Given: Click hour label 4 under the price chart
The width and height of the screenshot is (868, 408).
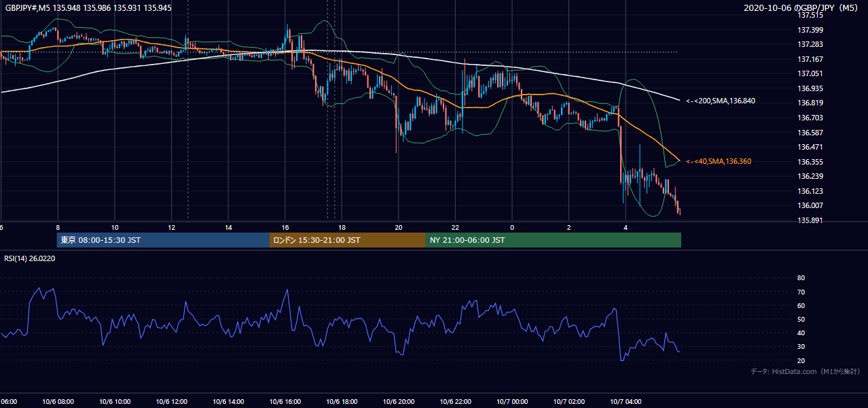Looking at the screenshot, I should (626, 228).
